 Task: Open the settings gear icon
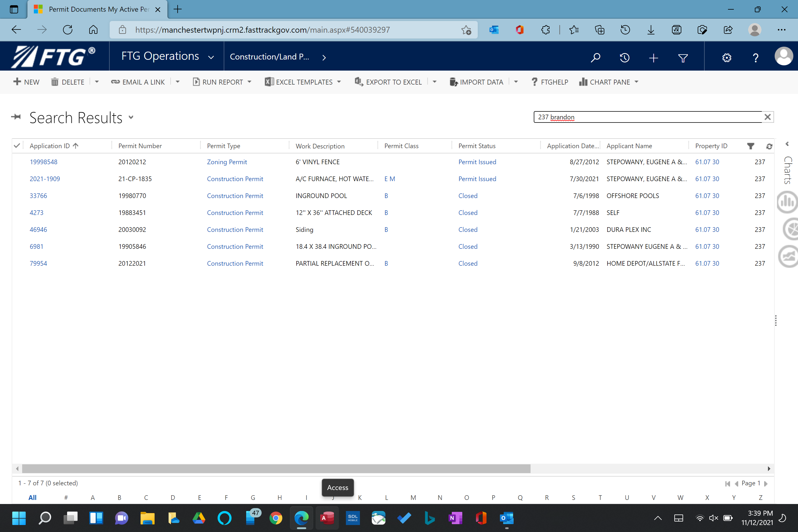tap(727, 58)
